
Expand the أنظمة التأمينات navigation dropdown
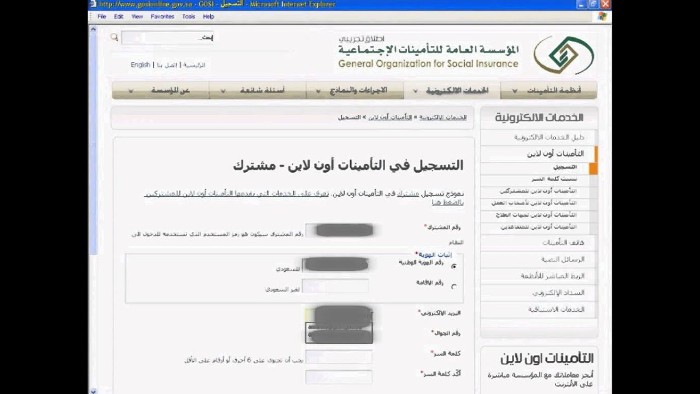tap(549, 91)
